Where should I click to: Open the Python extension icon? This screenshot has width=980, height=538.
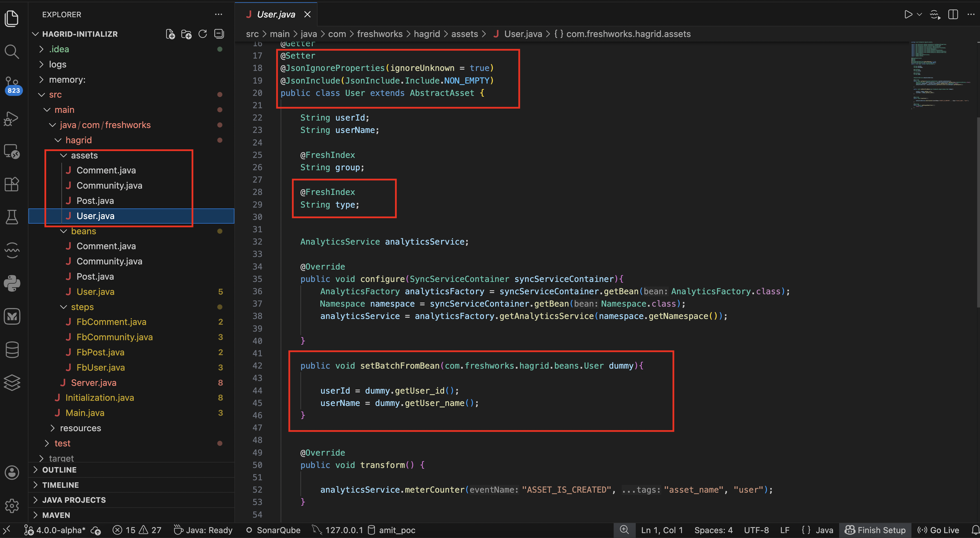coord(12,283)
